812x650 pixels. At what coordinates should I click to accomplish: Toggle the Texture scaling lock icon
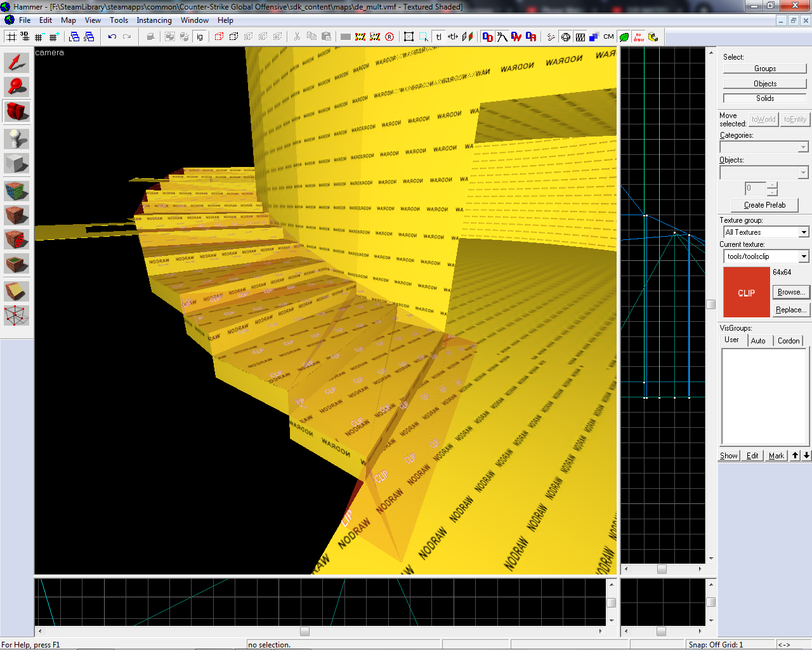[453, 37]
